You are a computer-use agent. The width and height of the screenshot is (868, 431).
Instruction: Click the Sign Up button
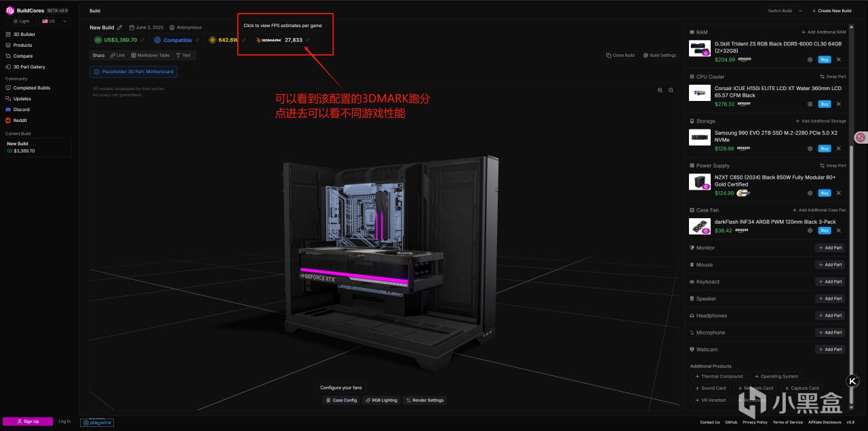28,422
